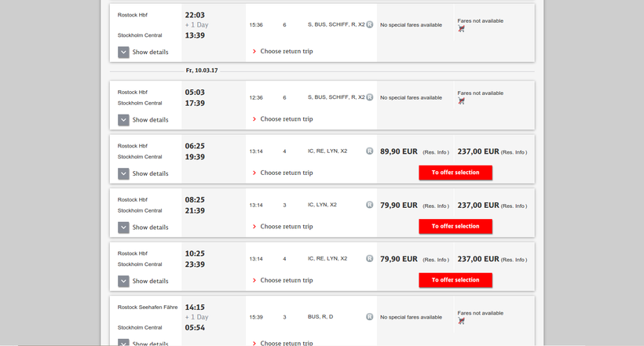Click the unavailable cart icon for 22:03 trip
644x346 pixels.
(x=462, y=29)
